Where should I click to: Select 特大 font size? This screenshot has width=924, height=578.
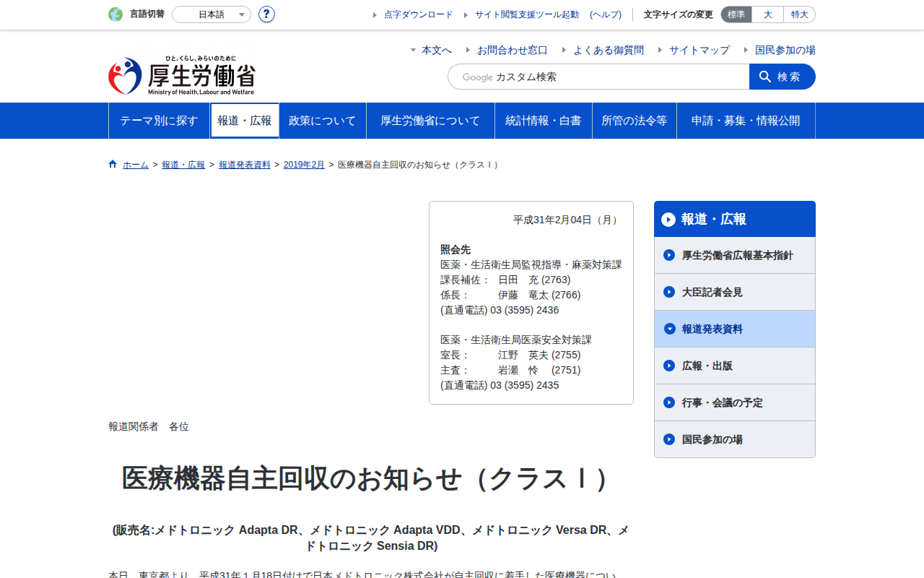[x=800, y=14]
